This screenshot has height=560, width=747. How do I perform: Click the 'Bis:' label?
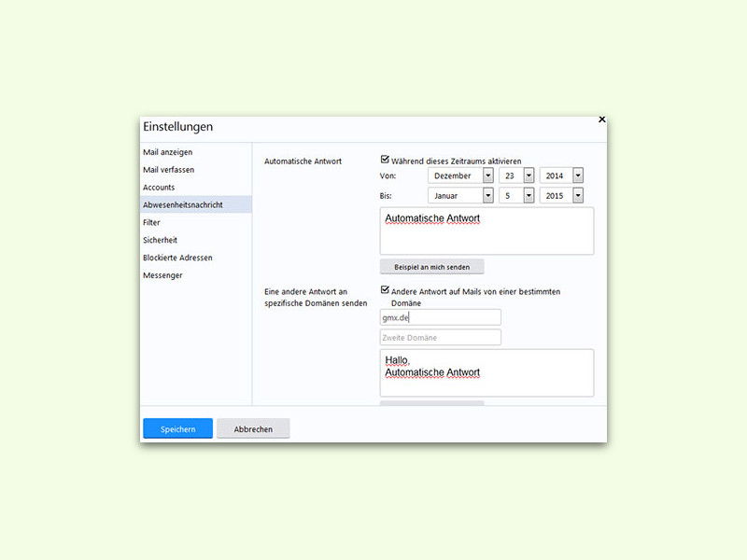pos(386,196)
